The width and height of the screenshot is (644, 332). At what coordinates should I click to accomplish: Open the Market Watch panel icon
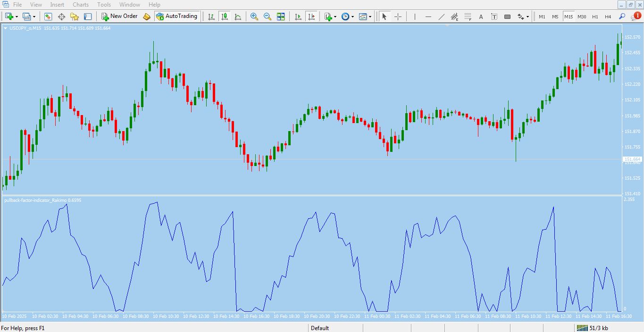click(48, 17)
